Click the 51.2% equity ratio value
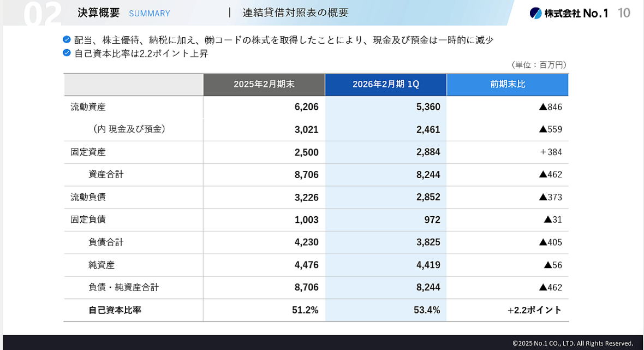The width and height of the screenshot is (644, 350). 305,310
